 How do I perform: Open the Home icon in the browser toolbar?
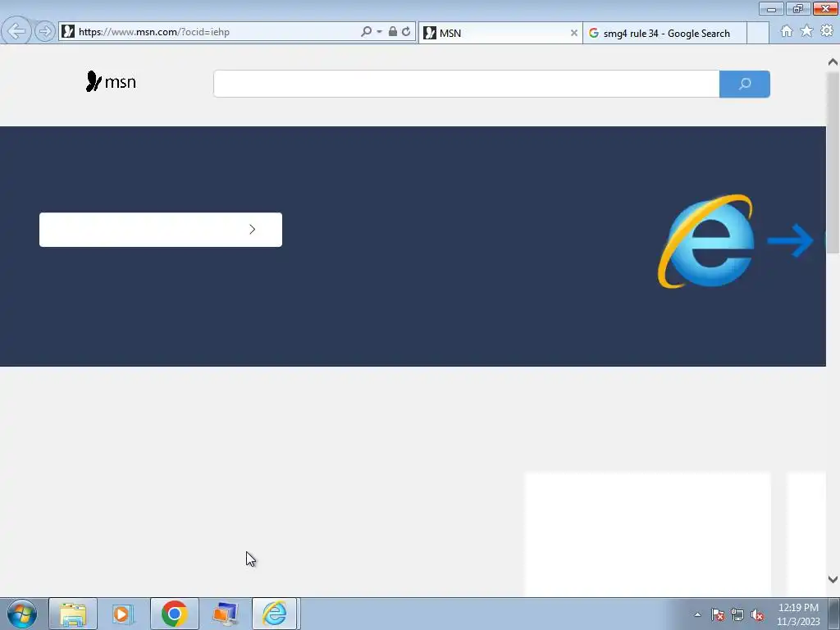point(787,31)
